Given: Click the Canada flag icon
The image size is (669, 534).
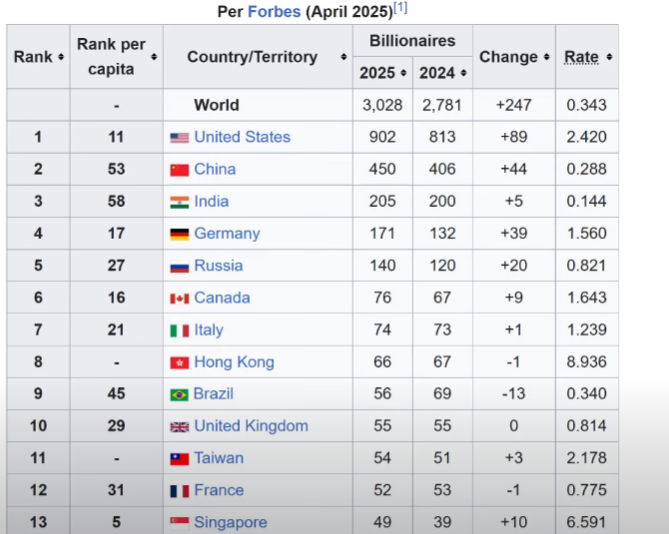Looking at the screenshot, I should pyautogui.click(x=179, y=298).
